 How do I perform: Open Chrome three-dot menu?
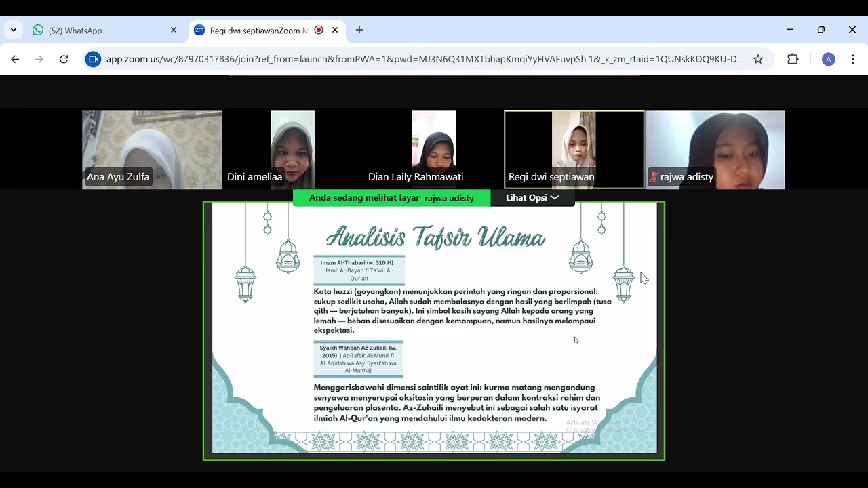pyautogui.click(x=853, y=60)
